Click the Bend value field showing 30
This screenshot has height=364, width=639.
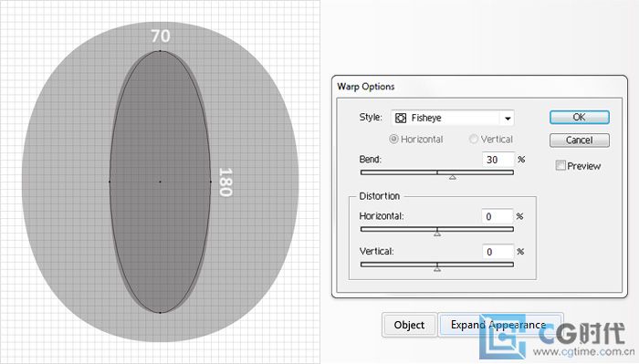click(498, 160)
